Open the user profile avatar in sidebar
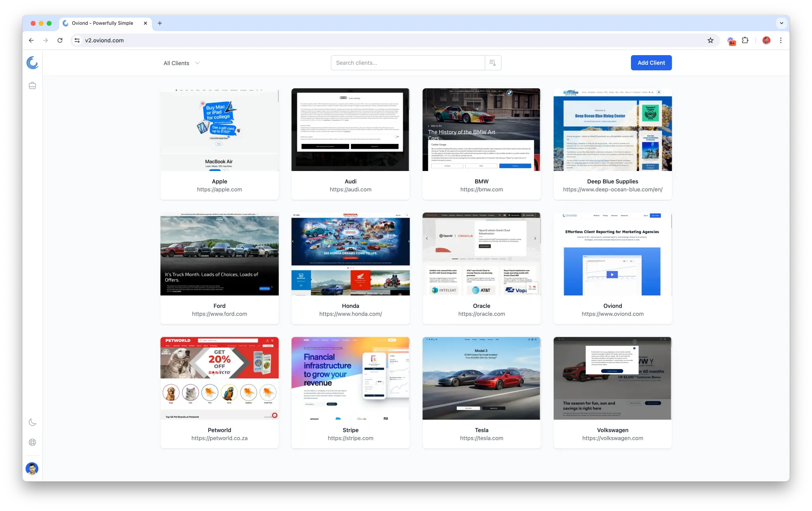Screen dimensions: 812x511 (32, 468)
